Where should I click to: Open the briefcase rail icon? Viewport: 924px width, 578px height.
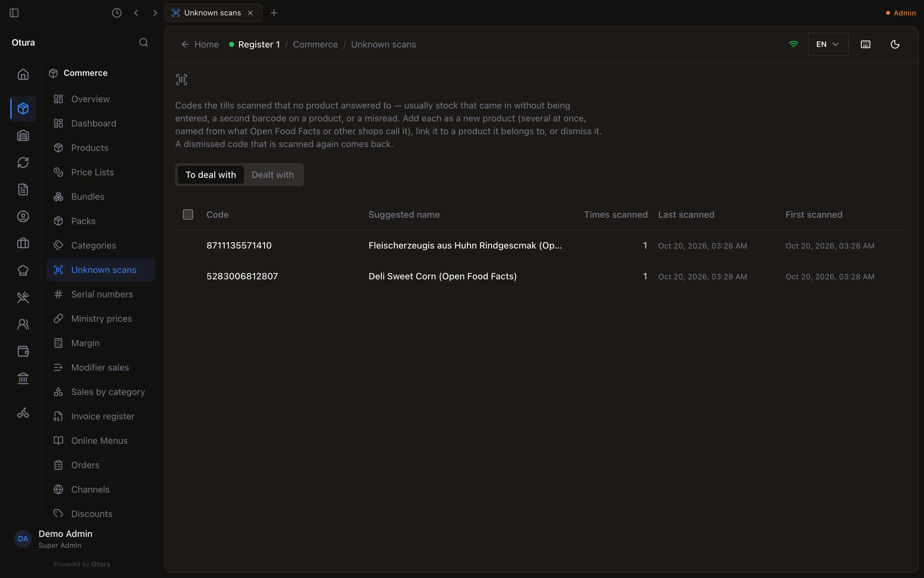click(x=23, y=243)
